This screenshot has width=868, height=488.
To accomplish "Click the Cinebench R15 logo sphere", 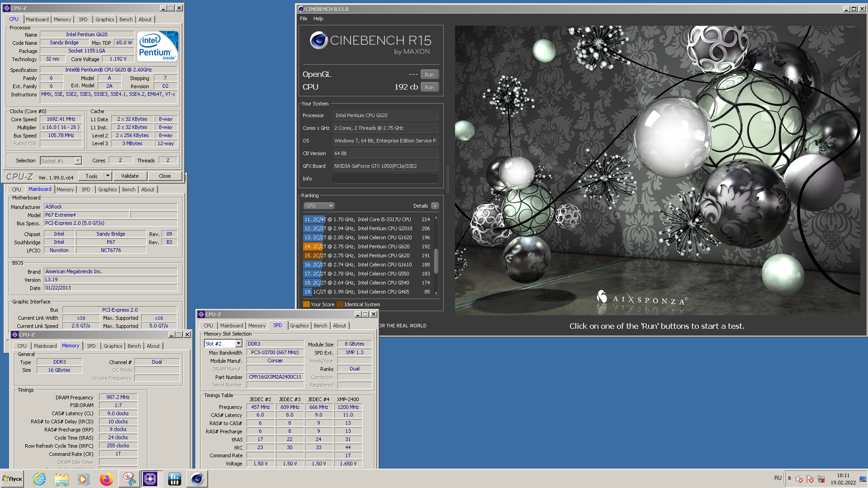I will (318, 40).
